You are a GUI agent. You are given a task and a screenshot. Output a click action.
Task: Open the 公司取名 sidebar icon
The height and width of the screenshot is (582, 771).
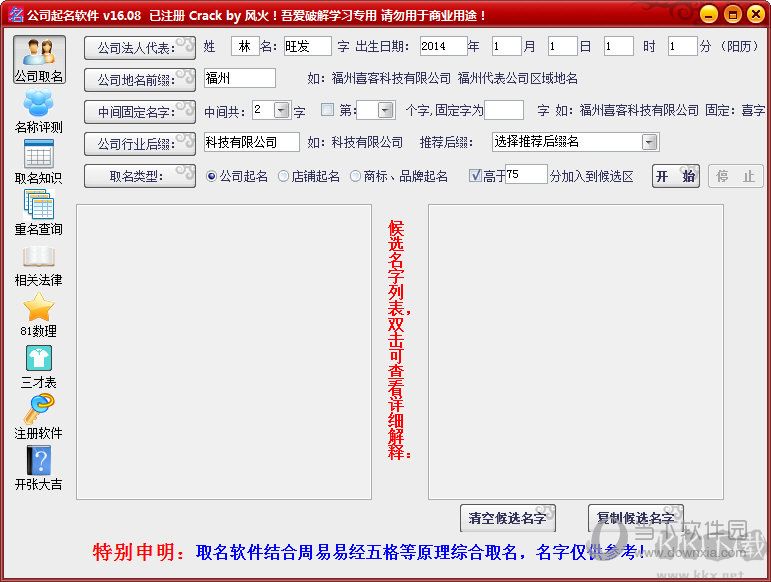(39, 59)
